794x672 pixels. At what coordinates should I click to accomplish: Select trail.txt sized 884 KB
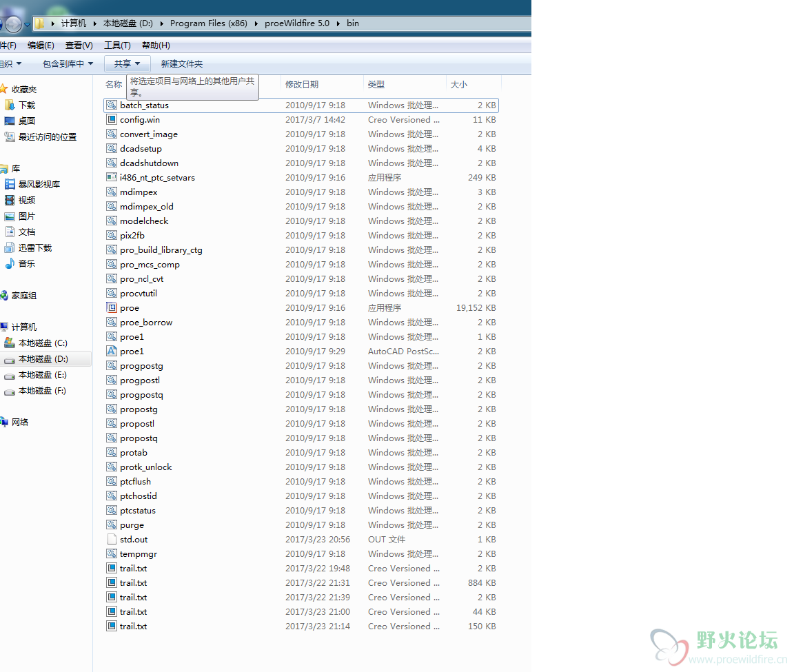pyautogui.click(x=301, y=583)
